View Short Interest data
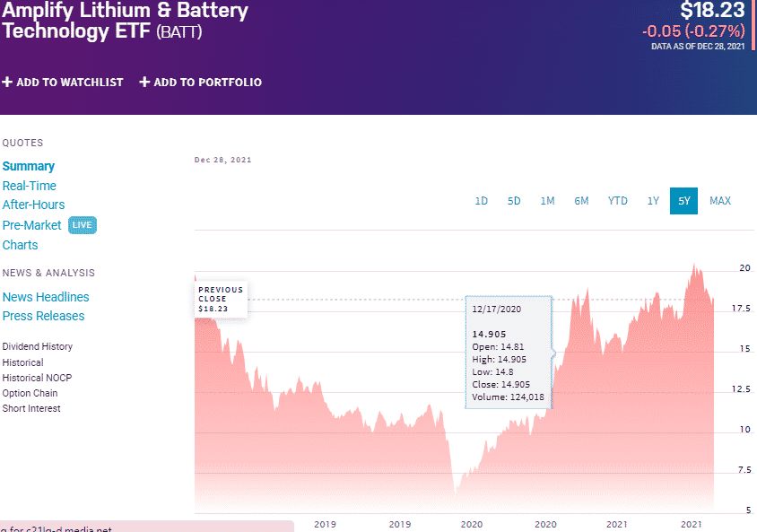Viewport: 757px width, 532px height. [32, 408]
